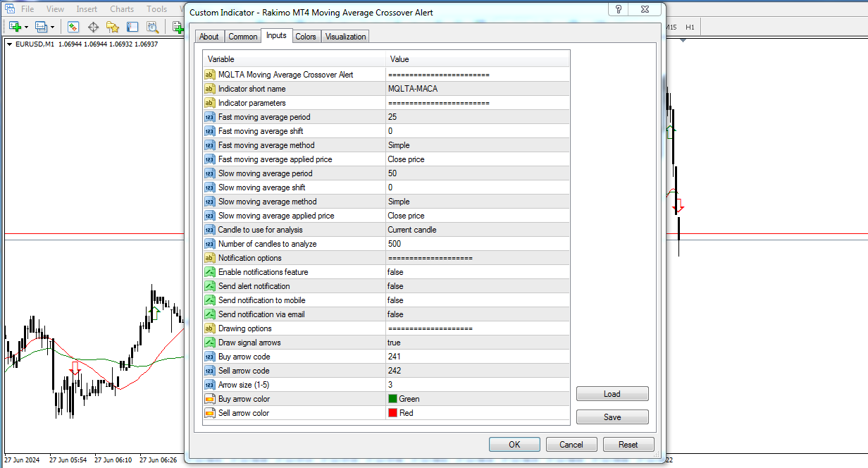The height and width of the screenshot is (468, 868).
Task: Switch to the Colors tab
Action: [x=306, y=37]
